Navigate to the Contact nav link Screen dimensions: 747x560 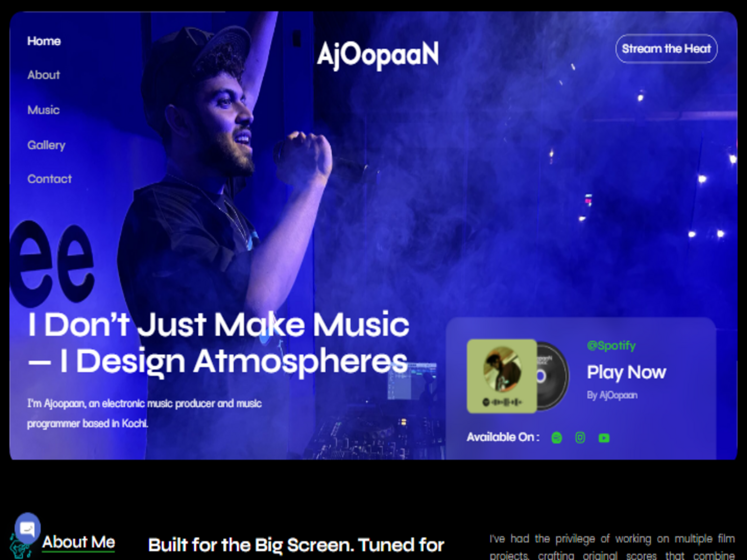[49, 179]
